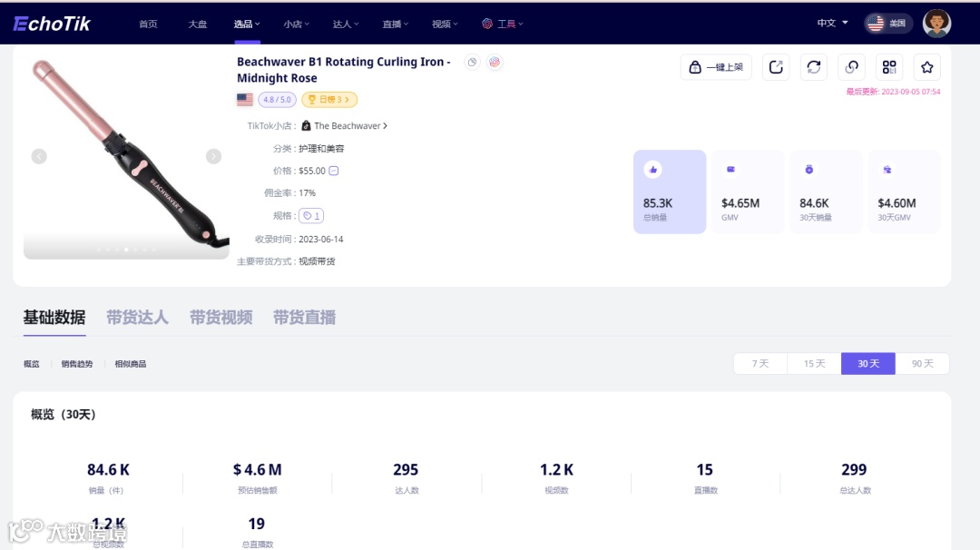
Task: Click the 一键上架 listing button
Action: 716,67
